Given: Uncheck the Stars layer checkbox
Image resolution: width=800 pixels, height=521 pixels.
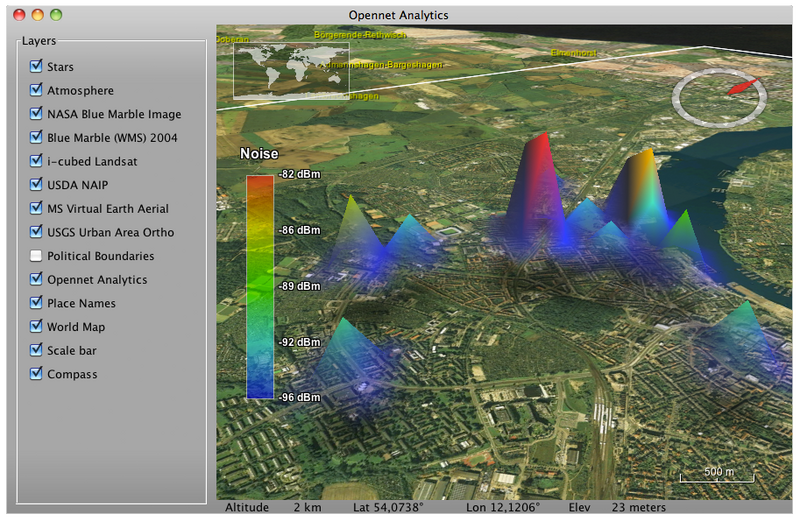Looking at the screenshot, I should pyautogui.click(x=36, y=66).
